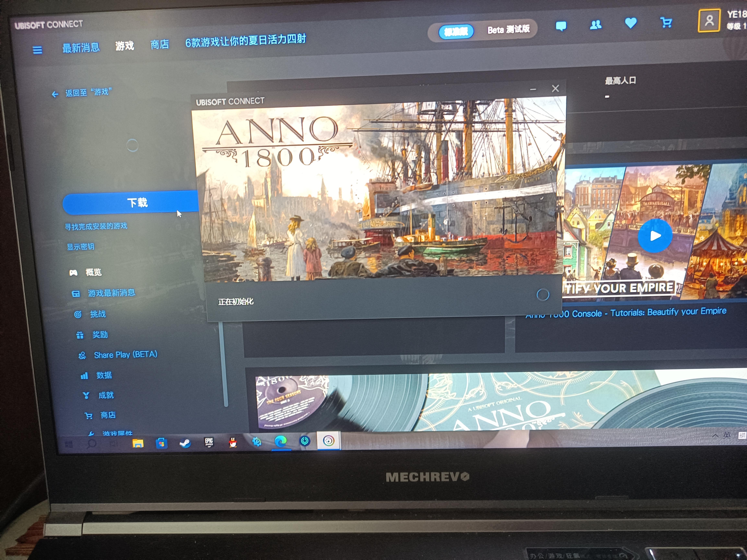
Task: Open Epic Games from the taskbar
Action: [x=209, y=442]
